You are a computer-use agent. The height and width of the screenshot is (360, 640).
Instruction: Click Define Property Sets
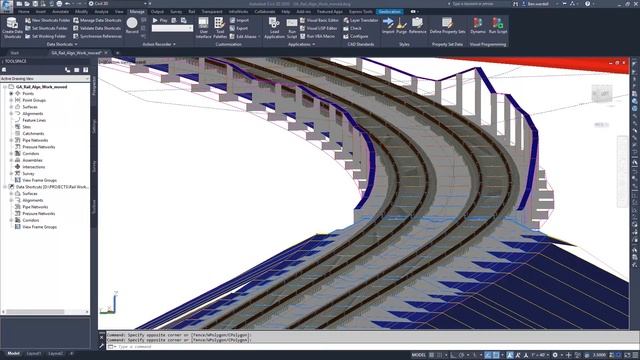(447, 25)
